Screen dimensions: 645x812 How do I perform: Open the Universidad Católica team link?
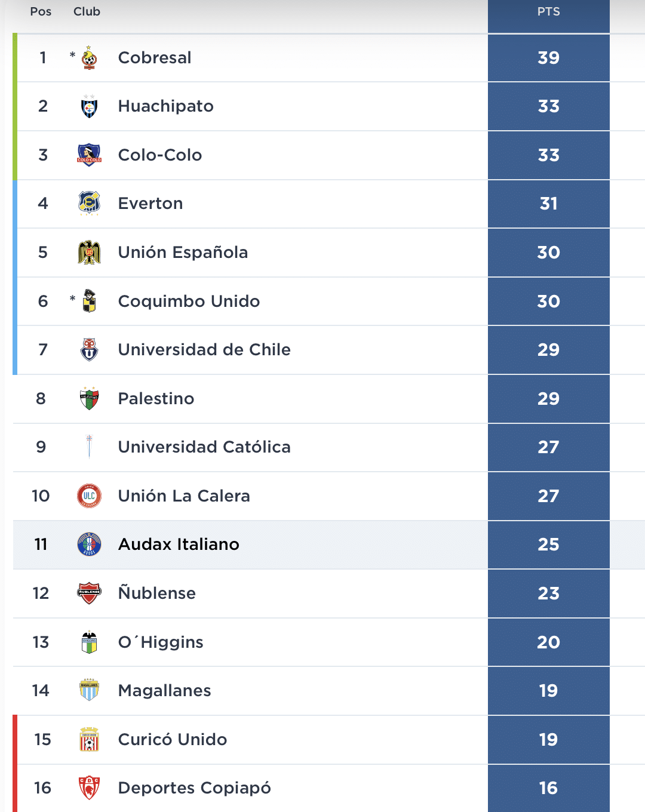[x=204, y=447]
